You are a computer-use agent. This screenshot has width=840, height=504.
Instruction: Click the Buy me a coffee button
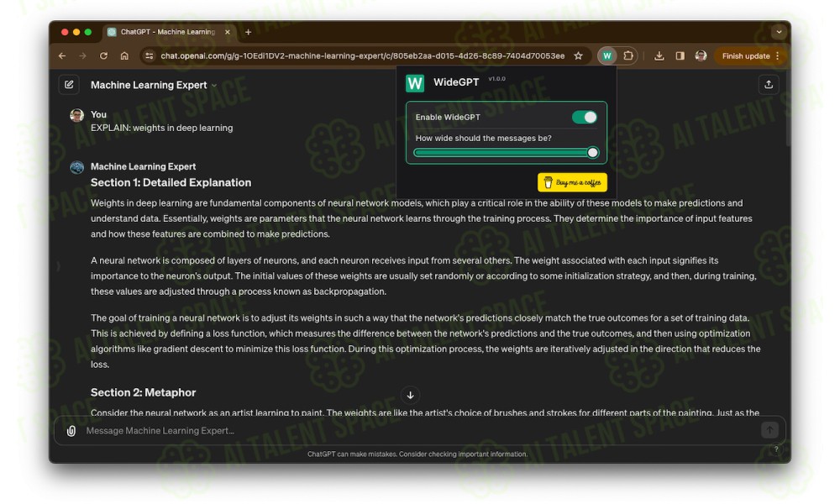pyautogui.click(x=572, y=182)
